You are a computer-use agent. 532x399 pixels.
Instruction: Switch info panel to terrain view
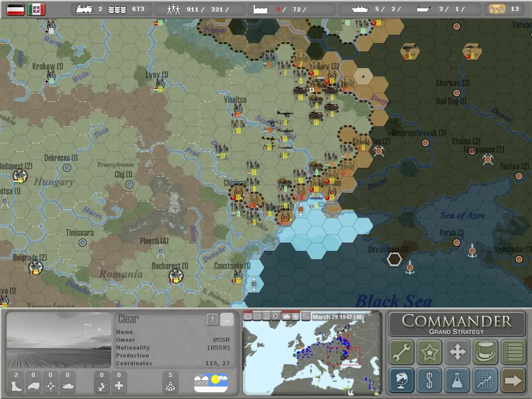227,320
